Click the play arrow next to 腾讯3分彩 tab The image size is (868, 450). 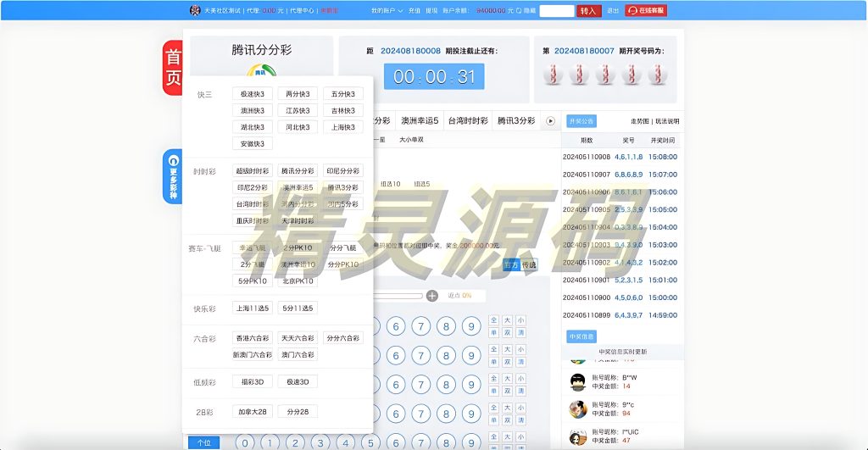click(x=550, y=120)
